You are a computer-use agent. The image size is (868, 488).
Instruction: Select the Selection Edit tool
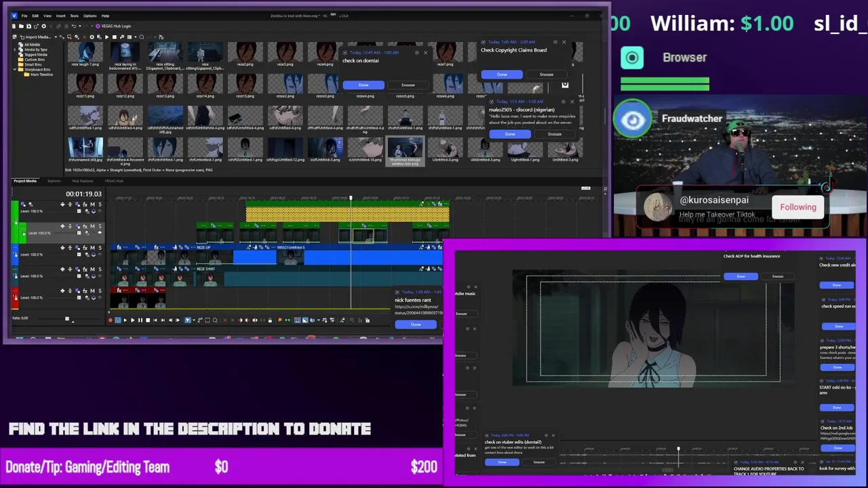point(208,320)
